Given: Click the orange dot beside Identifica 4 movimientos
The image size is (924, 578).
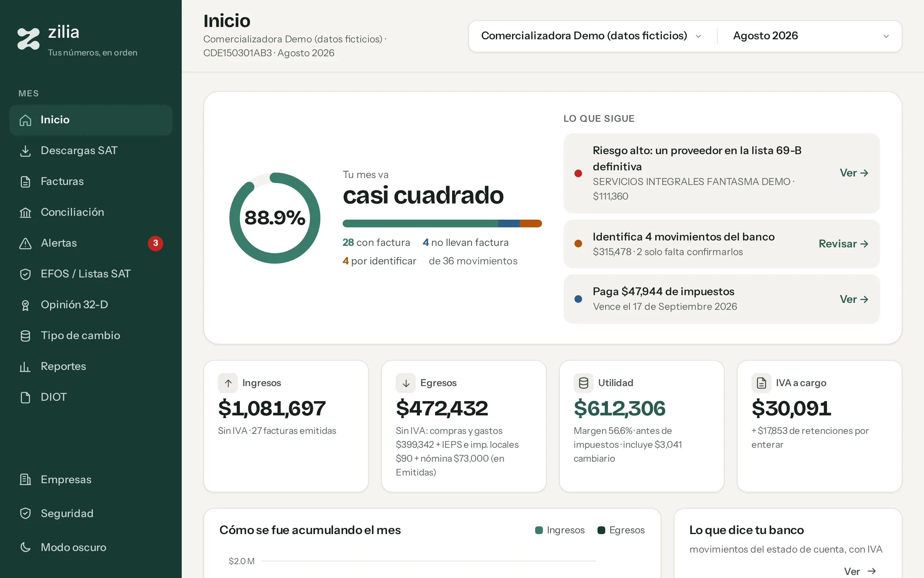Looking at the screenshot, I should [578, 244].
